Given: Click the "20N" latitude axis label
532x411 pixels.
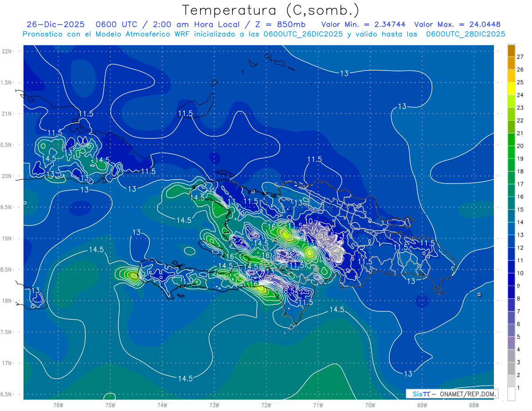Looking at the screenshot, I should (7, 176).
